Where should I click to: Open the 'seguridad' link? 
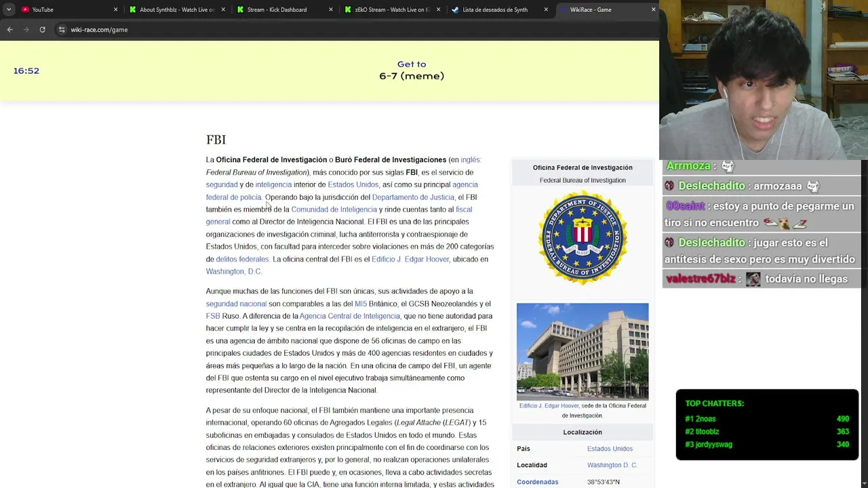coord(222,184)
